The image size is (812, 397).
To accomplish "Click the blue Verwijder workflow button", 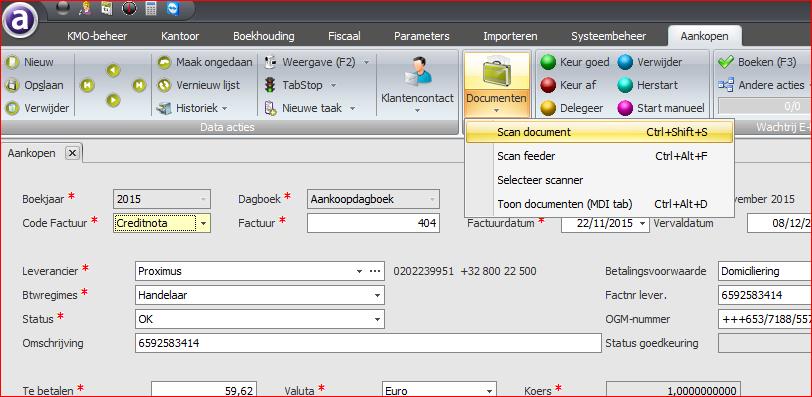I will click(x=649, y=62).
